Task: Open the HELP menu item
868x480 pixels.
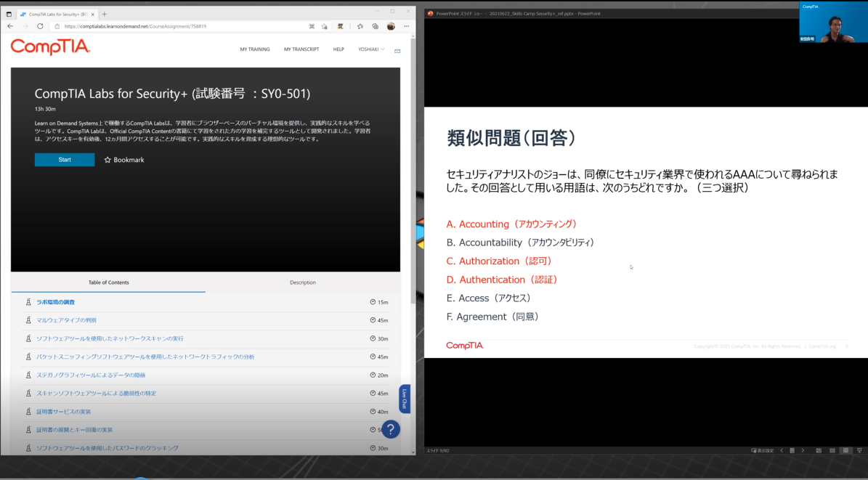Action: click(338, 49)
